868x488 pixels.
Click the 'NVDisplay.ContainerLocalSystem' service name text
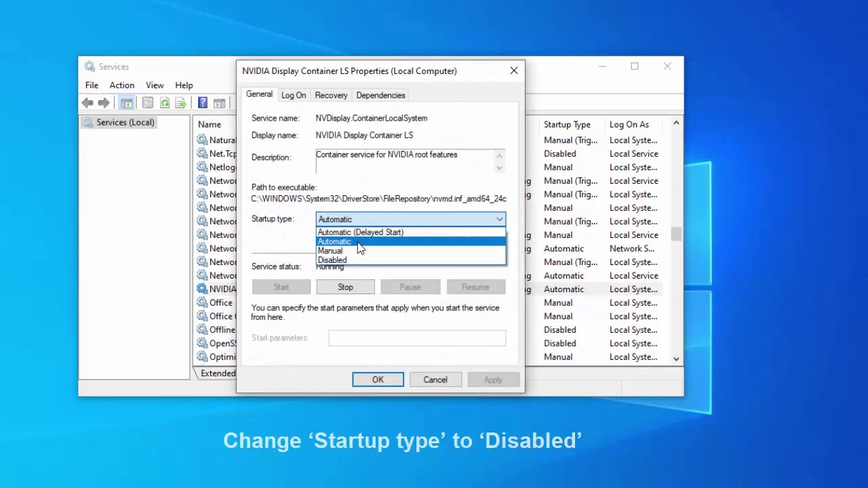click(371, 118)
